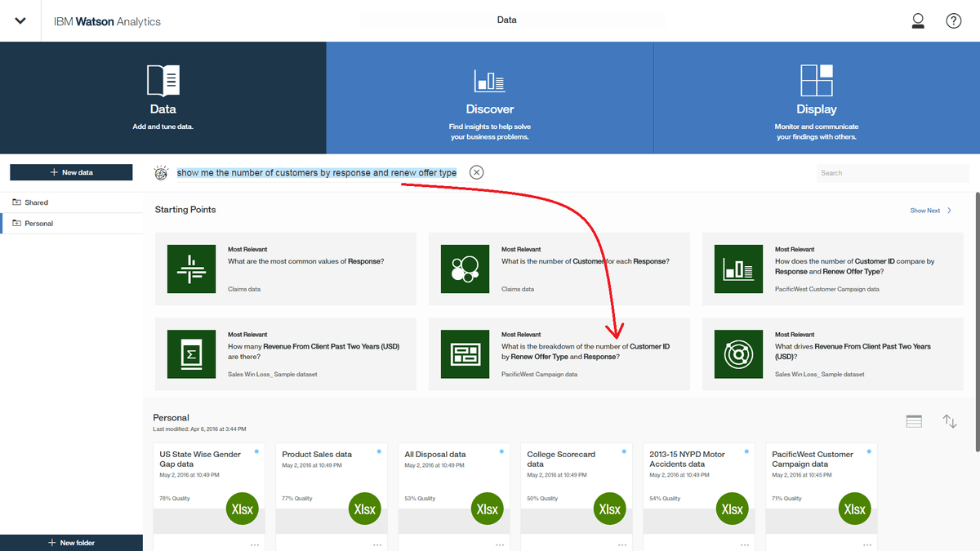980x551 pixels.
Task: Click the College Scorecard data title
Action: click(561, 459)
